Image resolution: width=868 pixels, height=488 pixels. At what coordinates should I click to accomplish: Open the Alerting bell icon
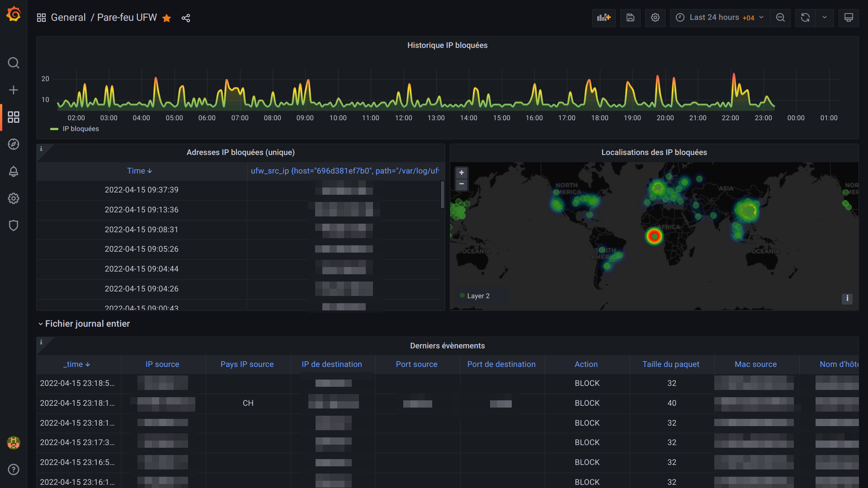click(x=14, y=171)
